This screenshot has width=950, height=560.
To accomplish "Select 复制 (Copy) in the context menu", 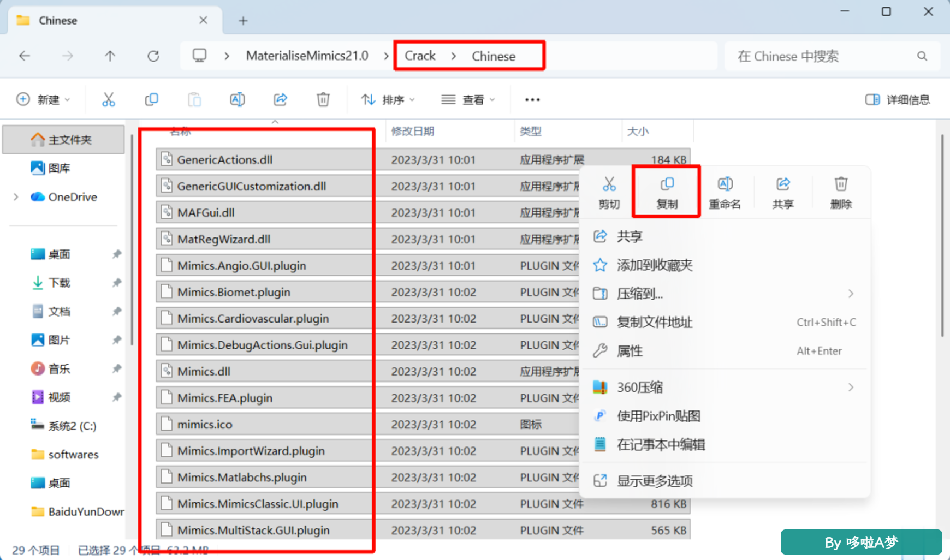I will [667, 192].
